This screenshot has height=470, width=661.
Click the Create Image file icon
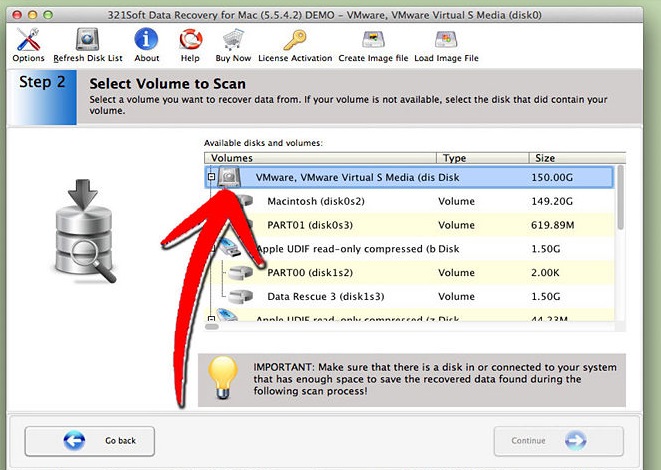(373, 40)
